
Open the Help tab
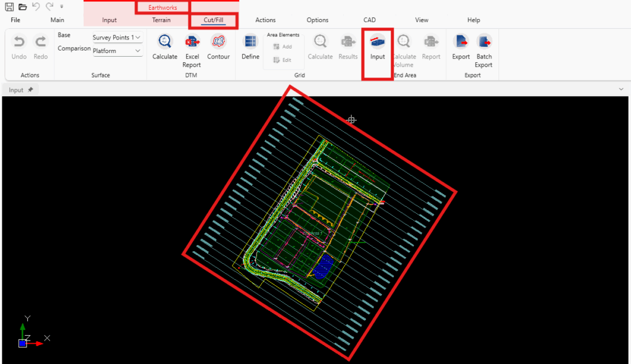474,20
